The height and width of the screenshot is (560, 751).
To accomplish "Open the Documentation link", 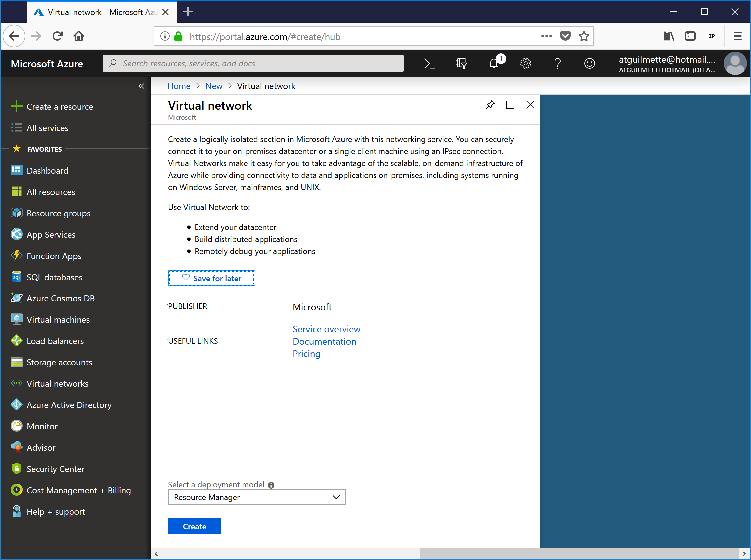I will pyautogui.click(x=324, y=342).
